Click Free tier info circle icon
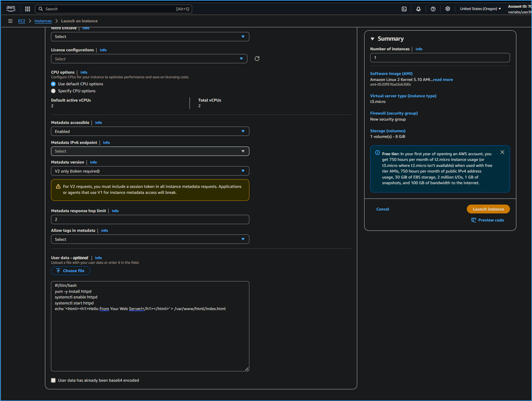This screenshot has height=401, width=532. coord(378,153)
